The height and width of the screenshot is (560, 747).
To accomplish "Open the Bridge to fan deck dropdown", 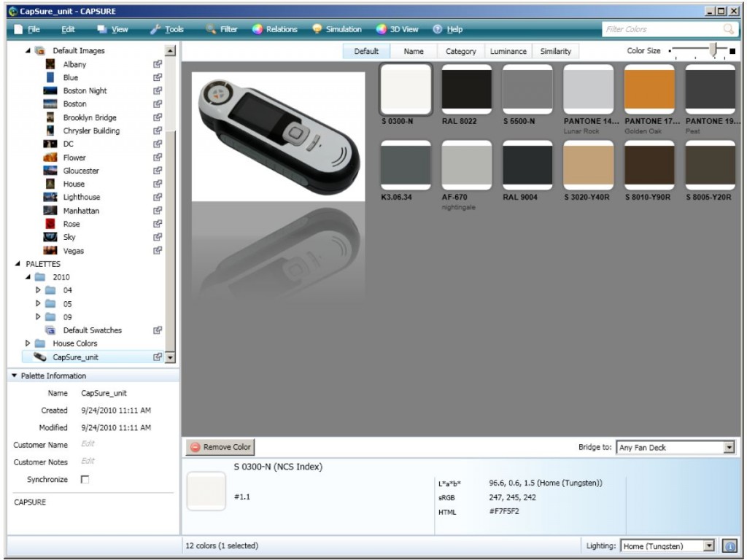I will 729,447.
